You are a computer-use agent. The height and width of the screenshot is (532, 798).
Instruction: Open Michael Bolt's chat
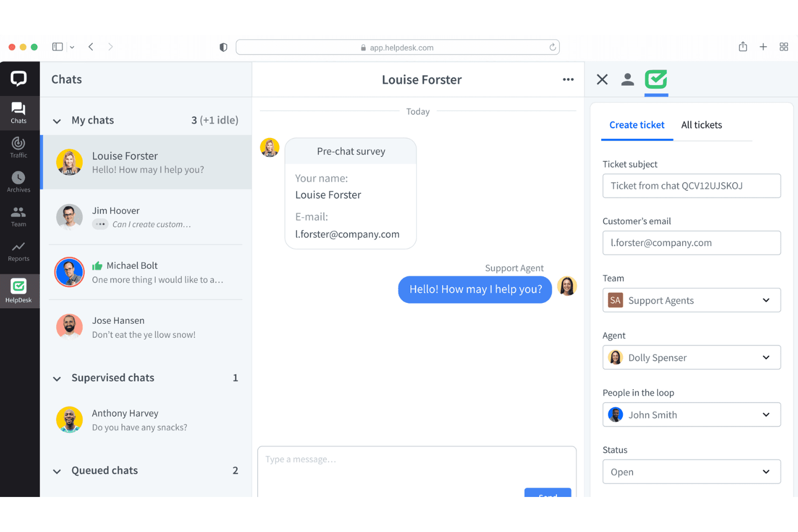click(x=146, y=272)
